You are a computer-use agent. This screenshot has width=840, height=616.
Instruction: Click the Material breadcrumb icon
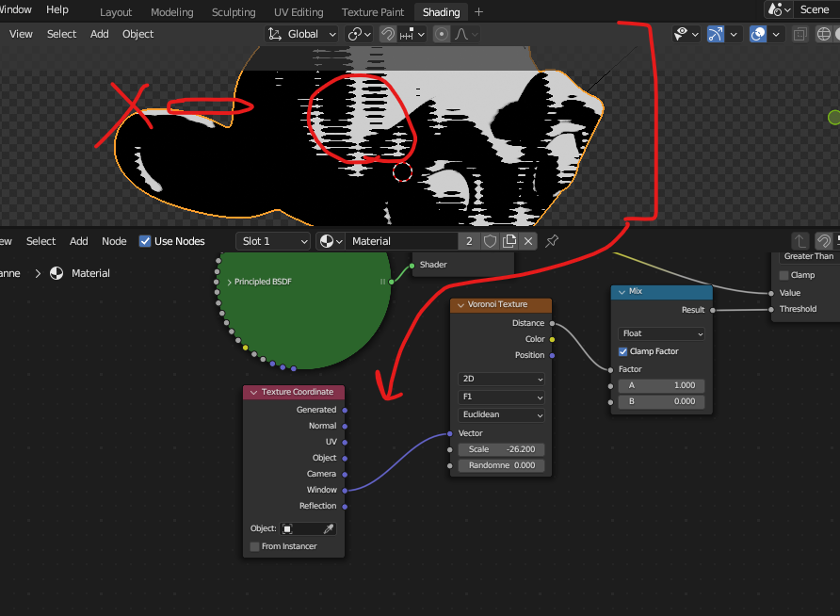coord(57,274)
